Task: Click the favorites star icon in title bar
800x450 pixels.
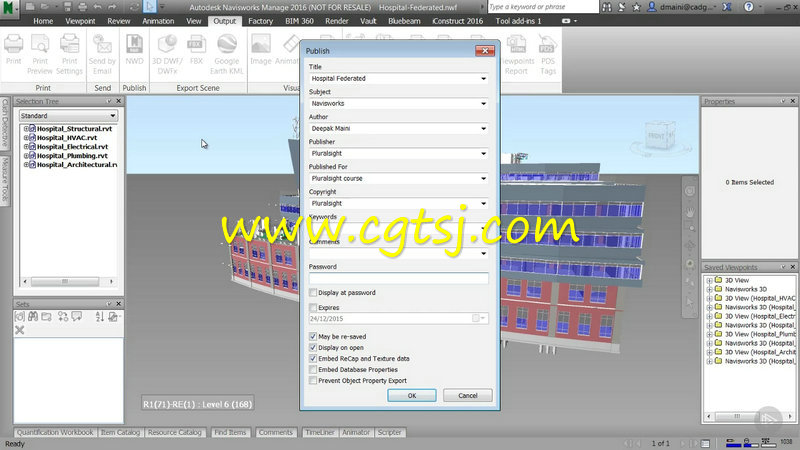Action: click(636, 7)
